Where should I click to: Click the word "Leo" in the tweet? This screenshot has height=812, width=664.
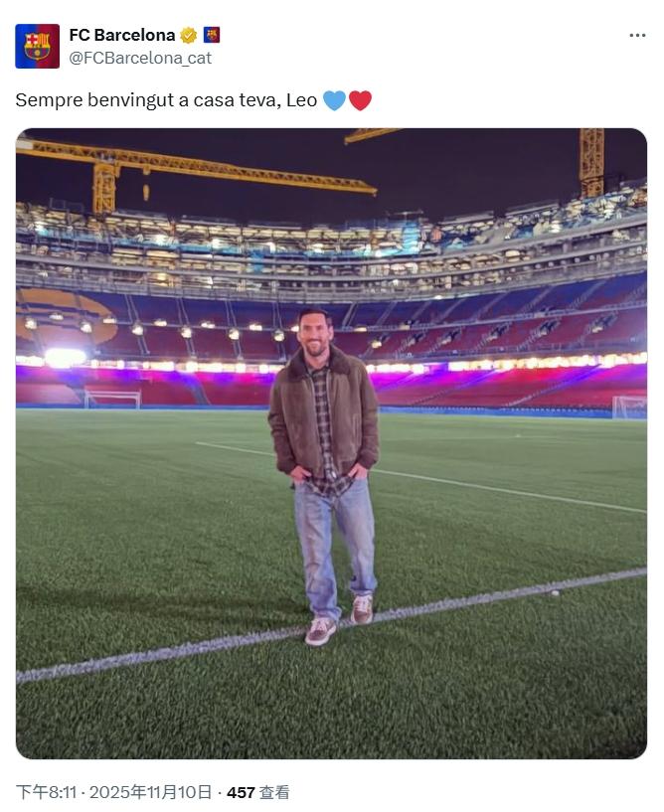click(x=301, y=100)
